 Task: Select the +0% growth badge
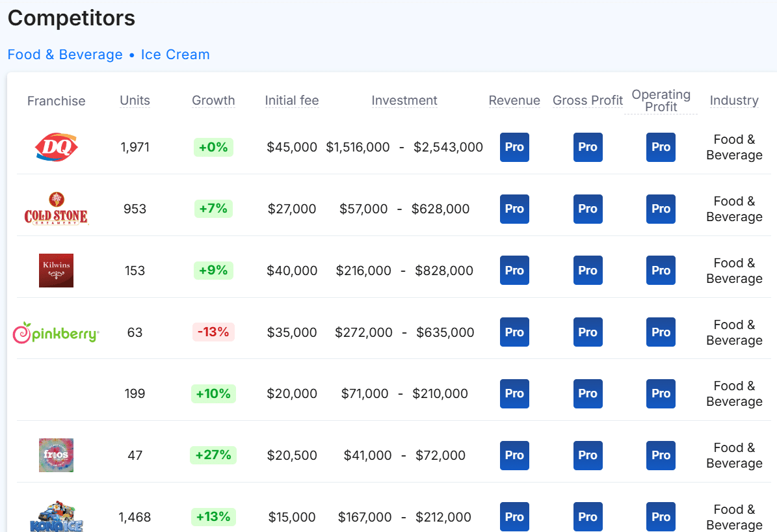213,147
